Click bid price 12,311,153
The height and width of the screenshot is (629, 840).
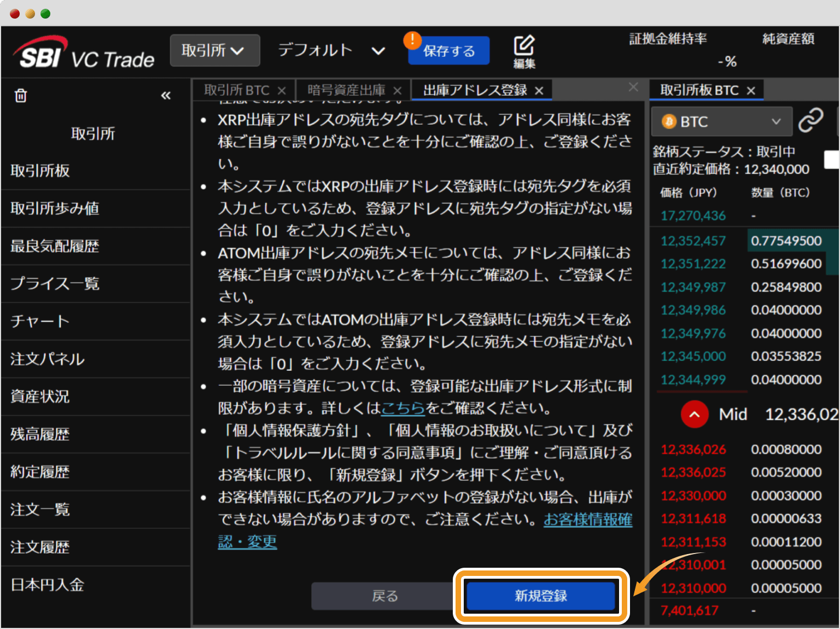pyautogui.click(x=693, y=542)
